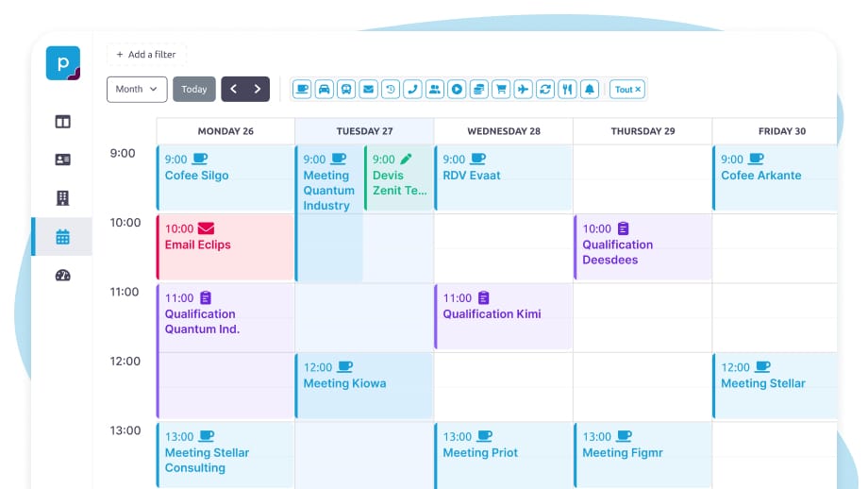The height and width of the screenshot is (489, 868).
Task: Select the Wednesday 28 column header
Action: [504, 131]
